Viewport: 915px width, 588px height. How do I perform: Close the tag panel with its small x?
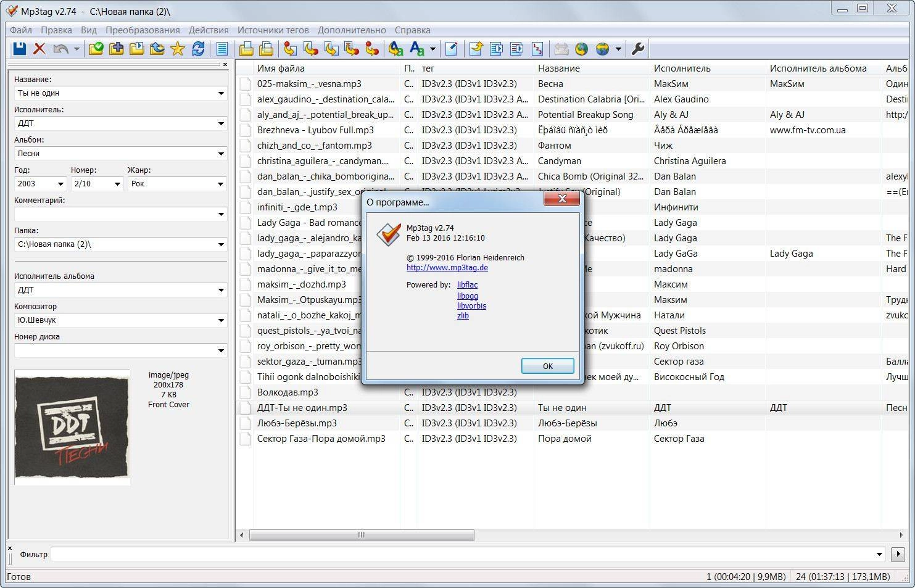click(225, 64)
